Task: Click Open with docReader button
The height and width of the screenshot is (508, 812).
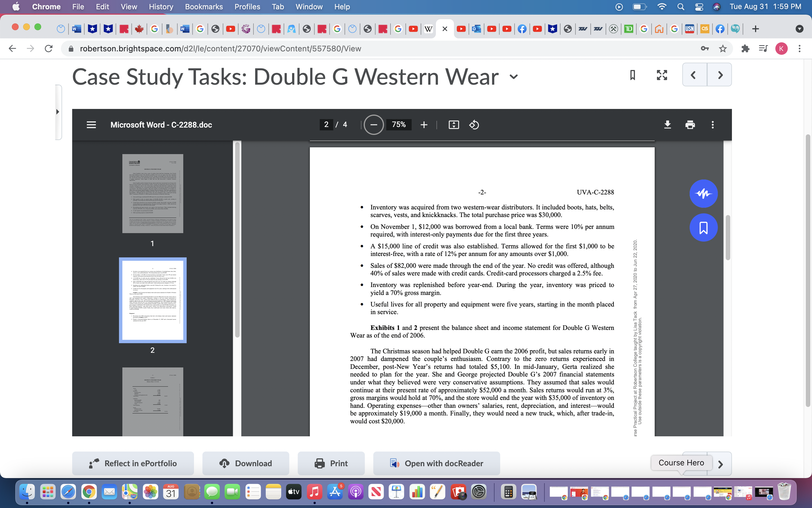Action: [x=436, y=463]
